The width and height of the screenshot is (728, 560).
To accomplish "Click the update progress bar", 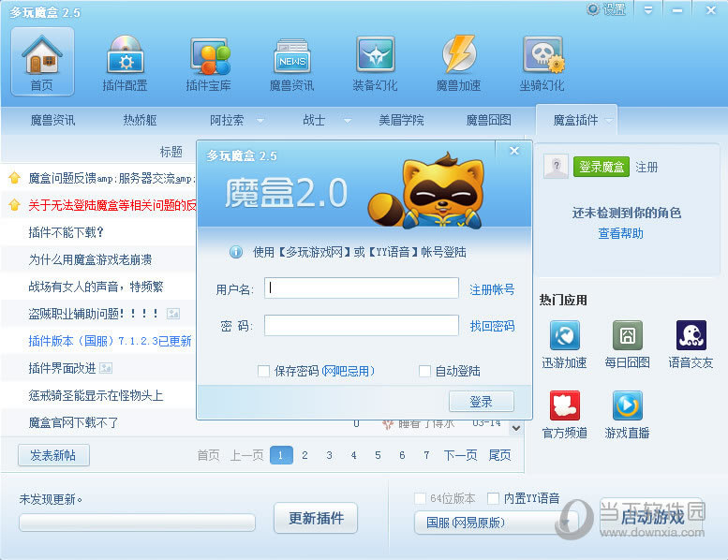I will click(137, 523).
